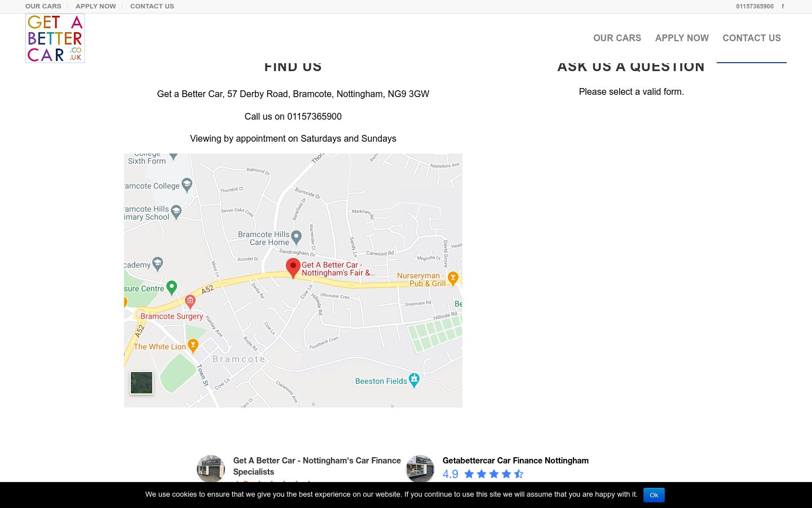Open Get A Better Car Nottingham's Specialists review title
The image size is (812, 508).
[x=317, y=466]
